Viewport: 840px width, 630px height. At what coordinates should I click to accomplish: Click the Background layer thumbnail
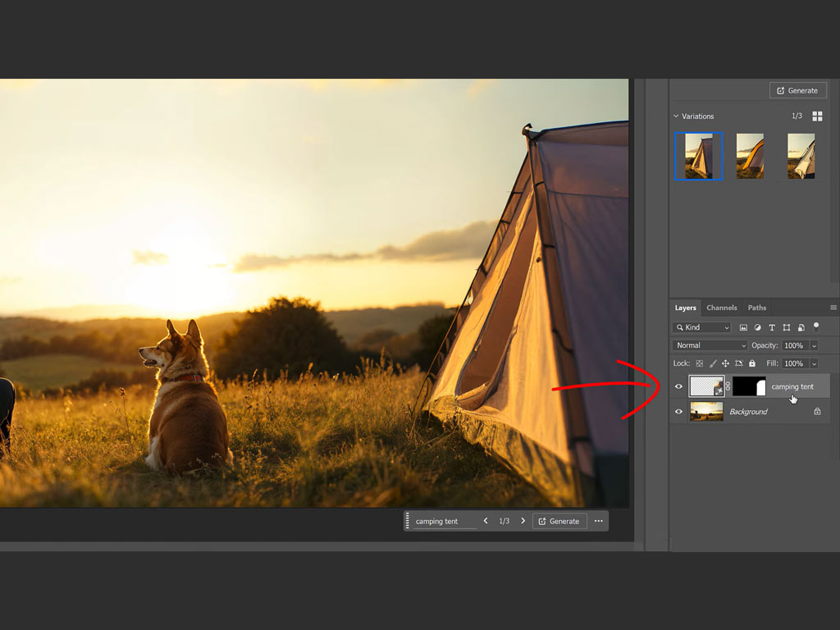pyautogui.click(x=706, y=412)
